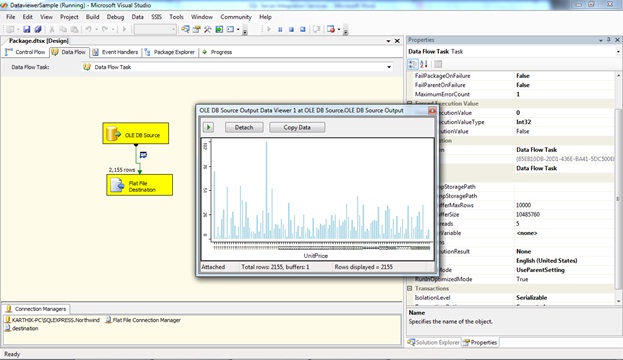Click the Categorized view icon in Properties
Image resolution: width=623 pixels, height=360 pixels.
(x=413, y=64)
